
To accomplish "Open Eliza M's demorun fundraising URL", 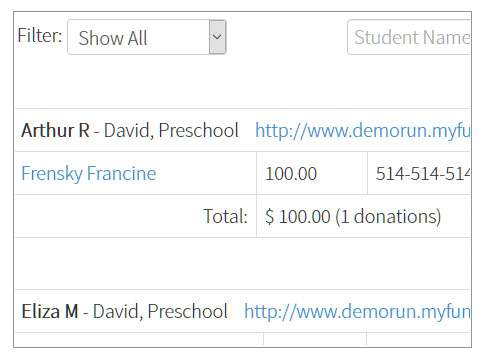I will coord(357,311).
